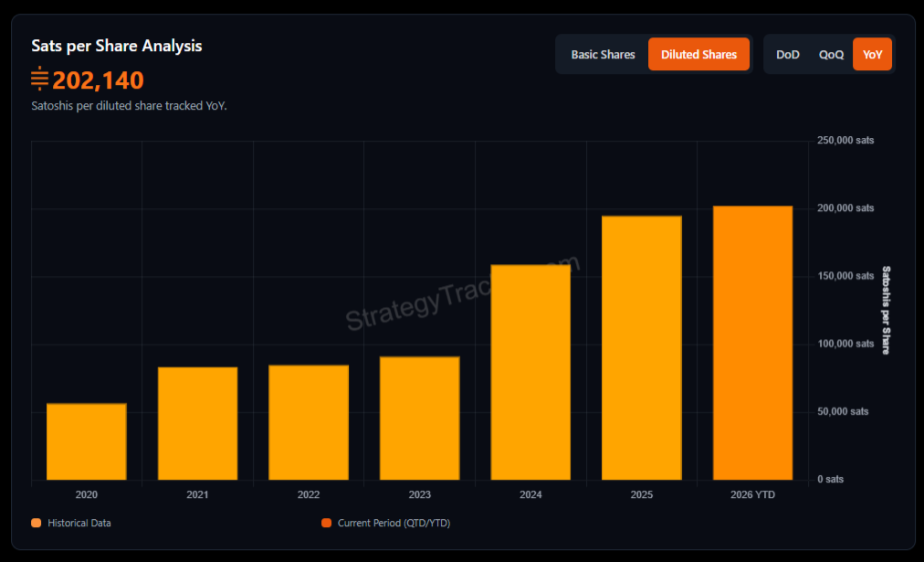Click the 2021 bar in chart
This screenshot has width=924, height=562.
tap(197, 423)
